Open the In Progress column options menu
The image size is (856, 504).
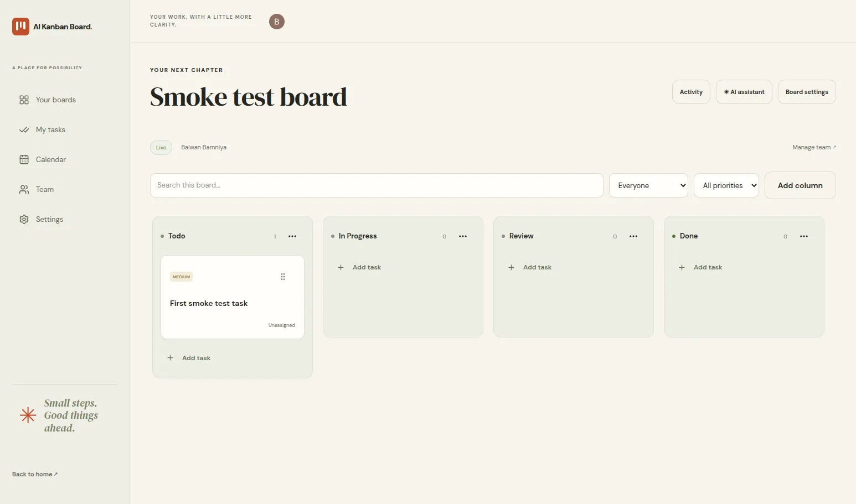(x=463, y=236)
